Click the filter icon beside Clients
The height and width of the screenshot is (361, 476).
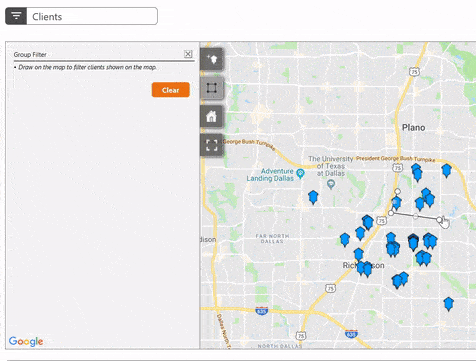pyautogui.click(x=16, y=16)
